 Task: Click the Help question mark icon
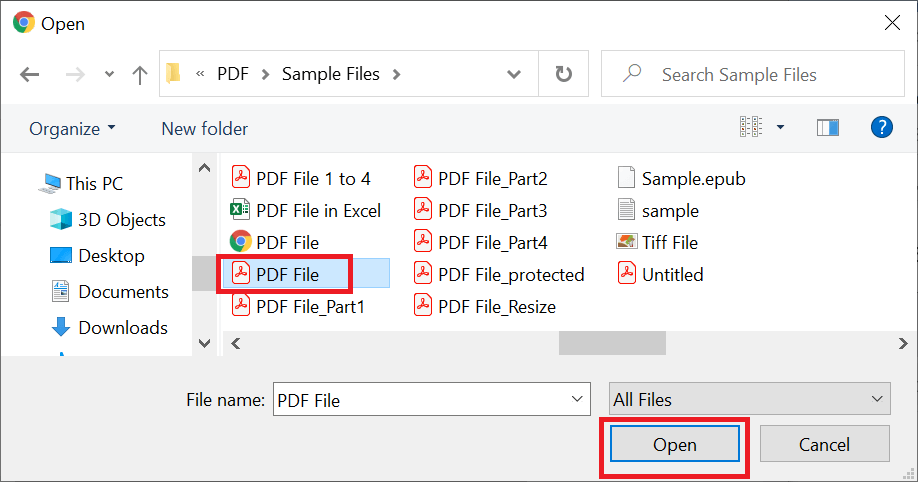(x=881, y=127)
